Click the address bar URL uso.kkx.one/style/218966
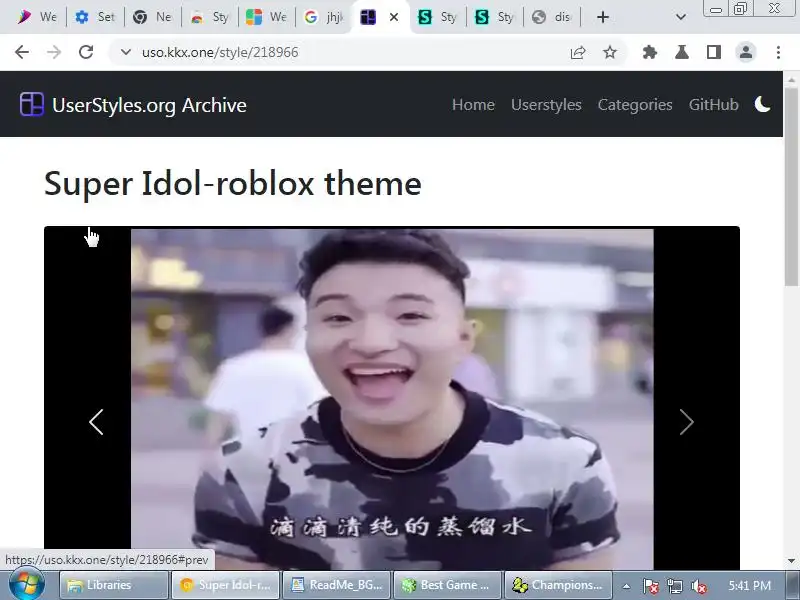Viewport: 800px width, 600px height. point(220,52)
